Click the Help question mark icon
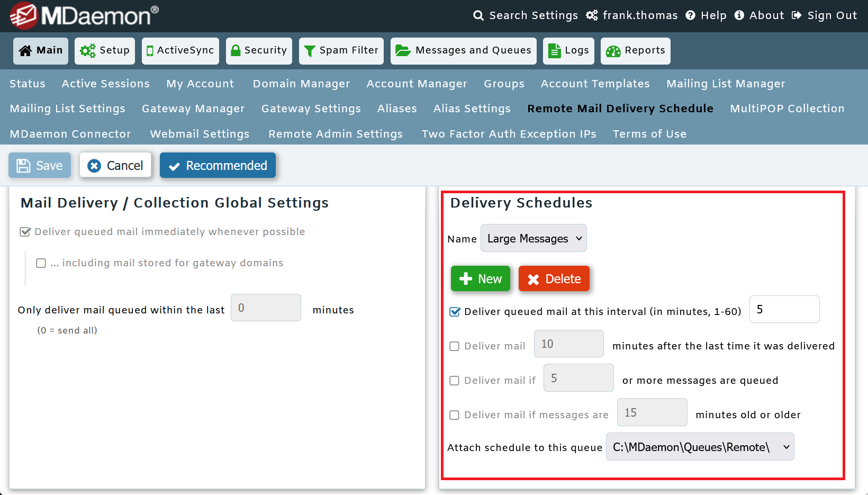This screenshot has height=495, width=868. (x=691, y=15)
